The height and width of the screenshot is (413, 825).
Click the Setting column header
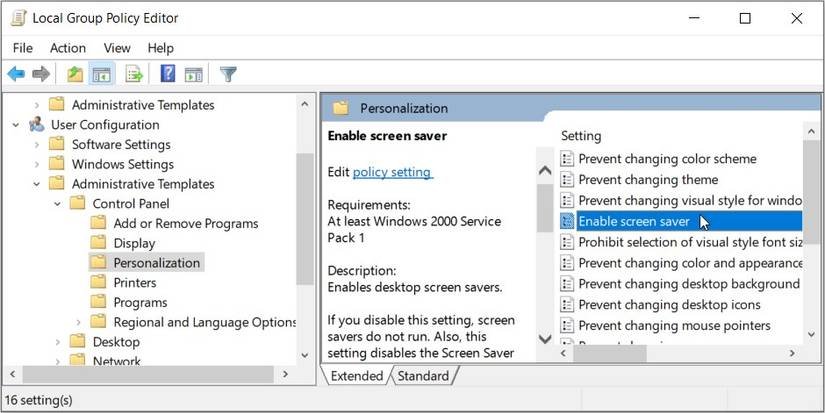[581, 135]
